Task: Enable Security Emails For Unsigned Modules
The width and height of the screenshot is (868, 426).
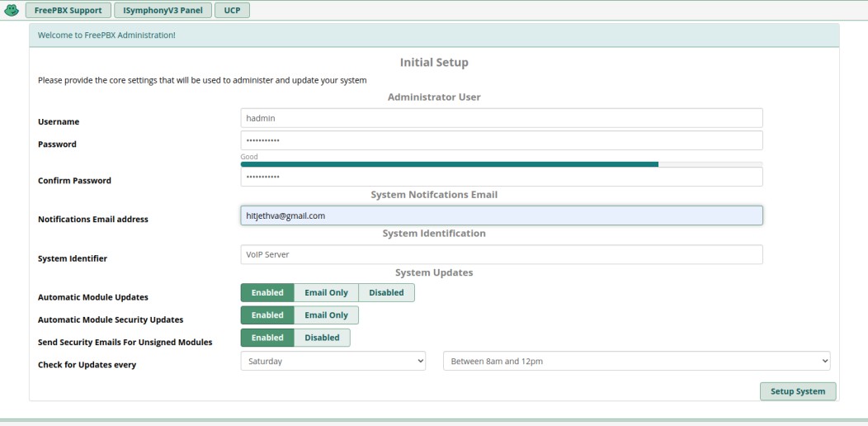Action: click(267, 338)
